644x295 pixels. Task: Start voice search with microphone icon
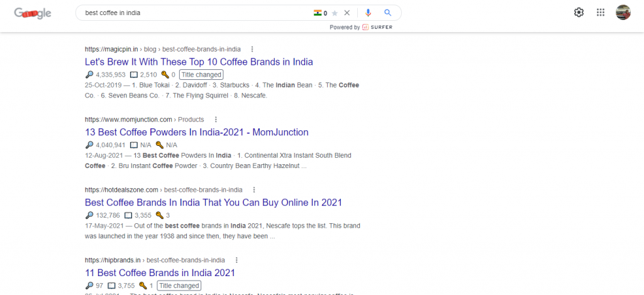[x=368, y=13]
